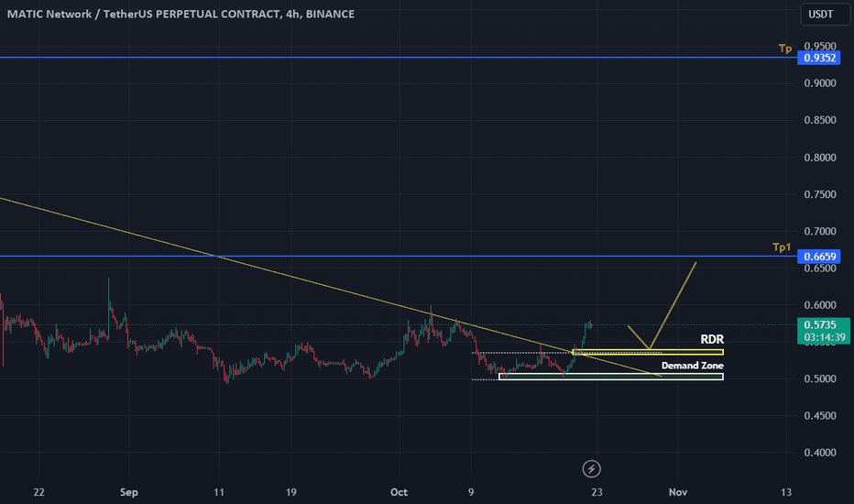This screenshot has height=504, width=854.
Task: Select the Demand Zone text label
Action: (x=692, y=366)
